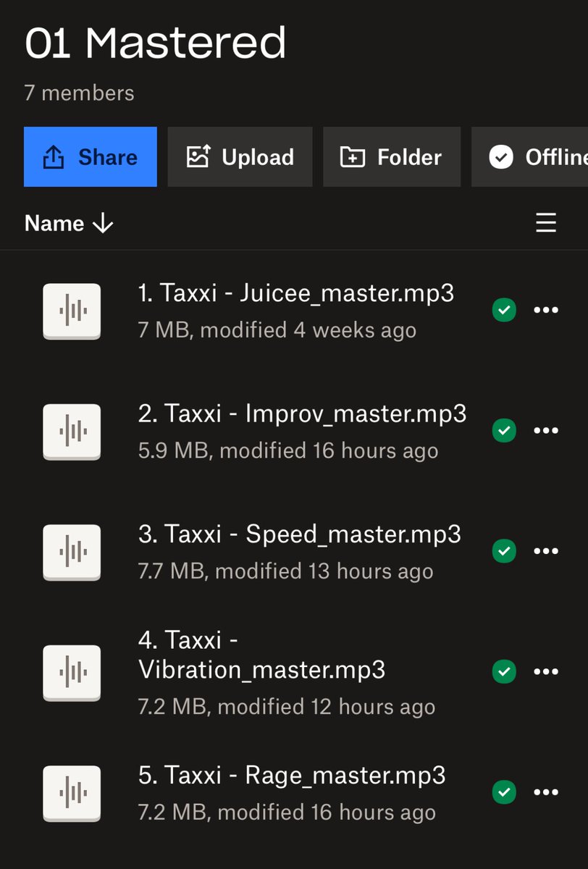Select '7.7 MB, modified 13 hours ago' text
588x869 pixels.
pos(286,571)
